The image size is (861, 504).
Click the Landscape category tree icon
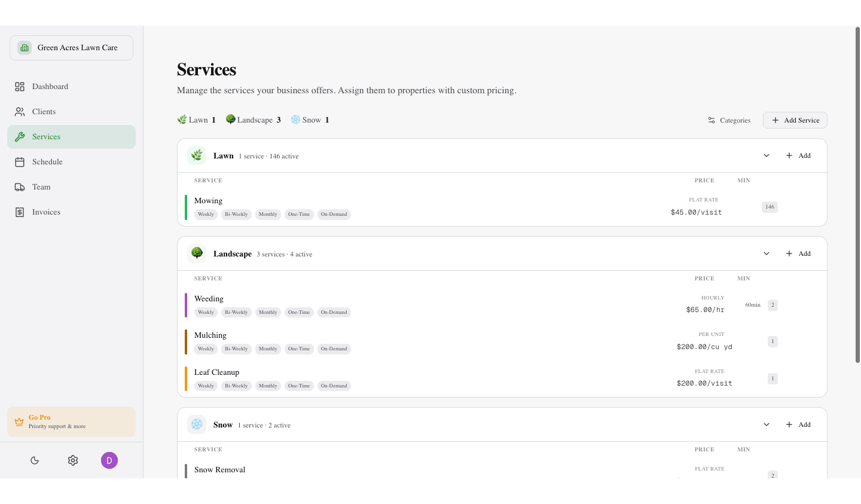[x=197, y=254]
